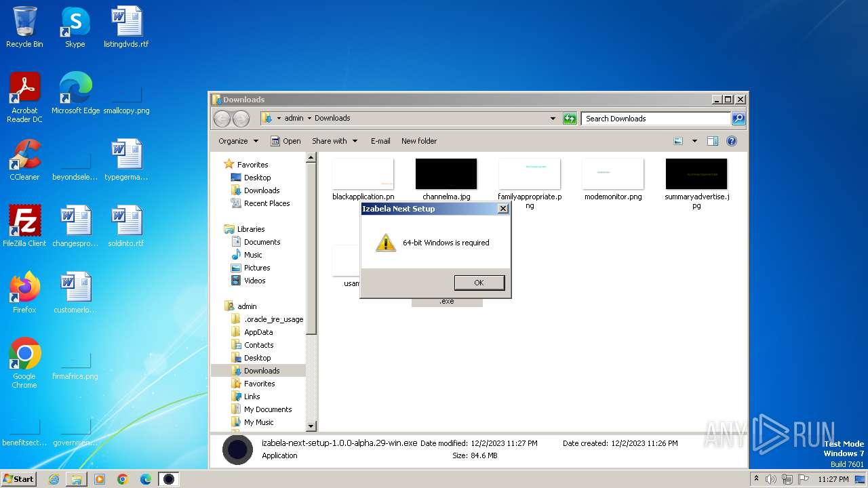Launch Firefox desktop shortcut
This screenshot has height=488, width=868.
coord(24,293)
